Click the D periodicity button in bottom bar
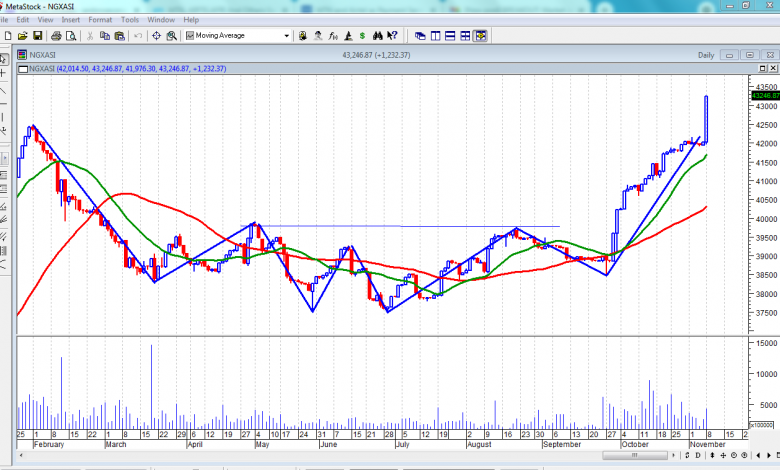Image resolution: width=780 pixels, height=470 pixels. pyautogui.click(x=698, y=455)
